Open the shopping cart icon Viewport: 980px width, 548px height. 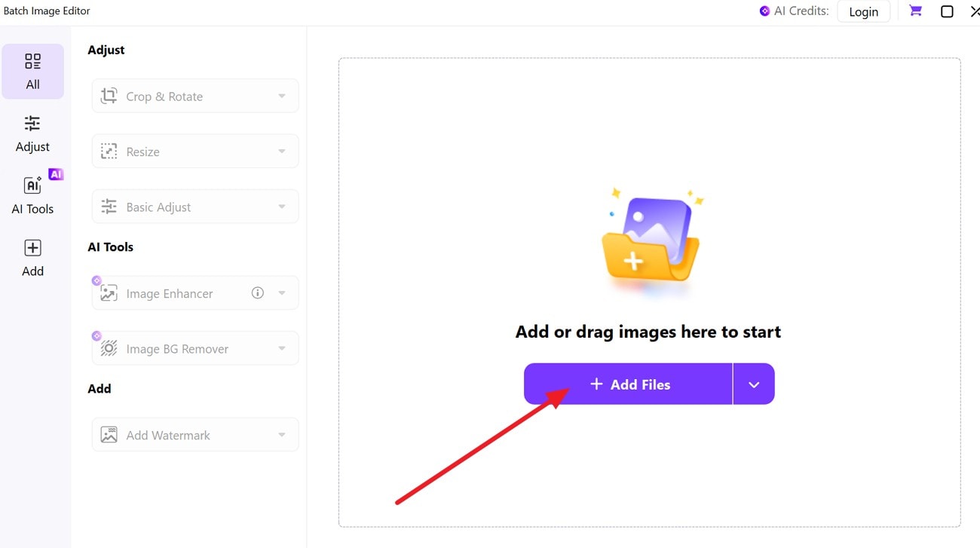pos(914,11)
